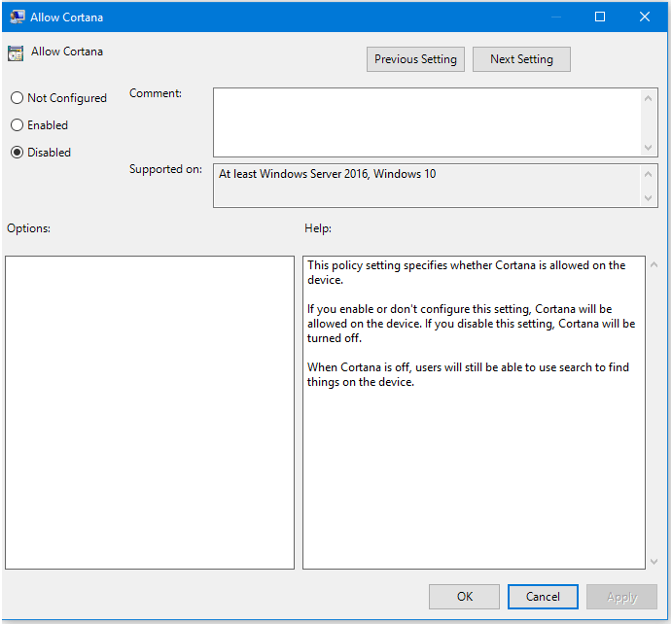Click Supported on box scroll-down arrow
This screenshot has width=672, height=624.
coord(649,198)
